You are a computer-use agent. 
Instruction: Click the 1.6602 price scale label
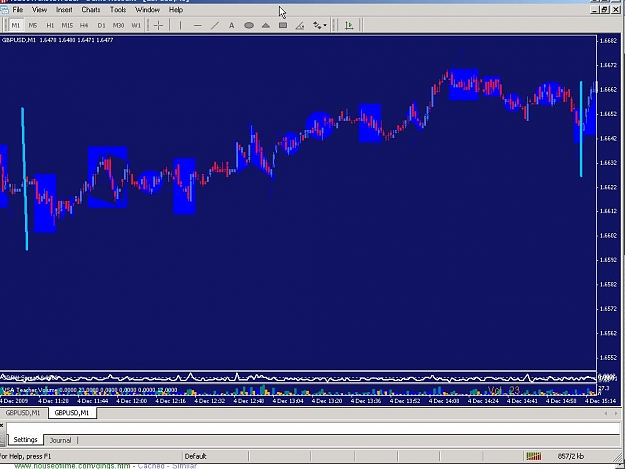pos(609,235)
